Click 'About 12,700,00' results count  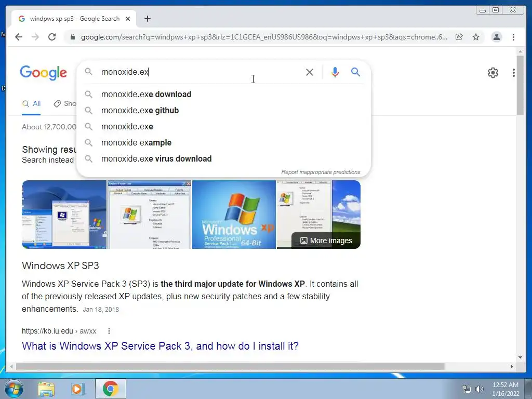pyautogui.click(x=49, y=127)
